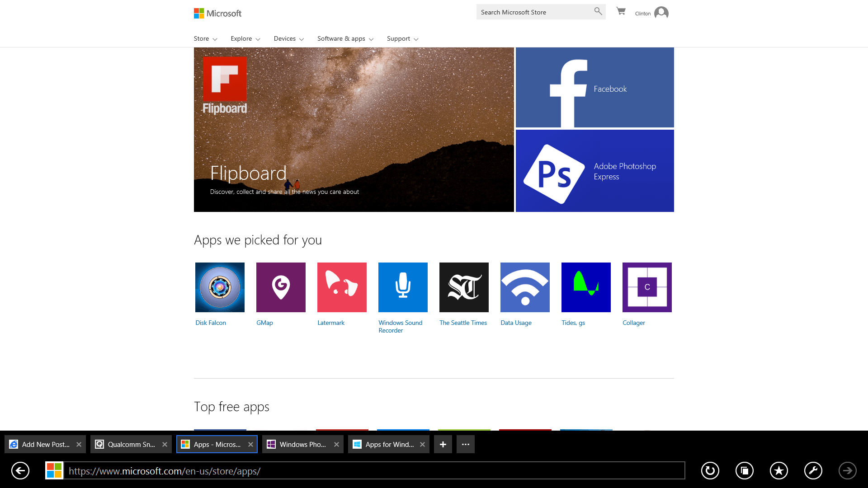Open the GMap text link
868x488 pixels.
[264, 323]
